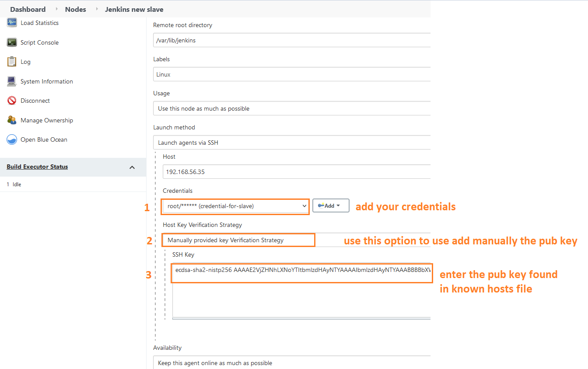This screenshot has height=369, width=588.
Task: Open the Availability dropdown
Action: click(x=292, y=363)
